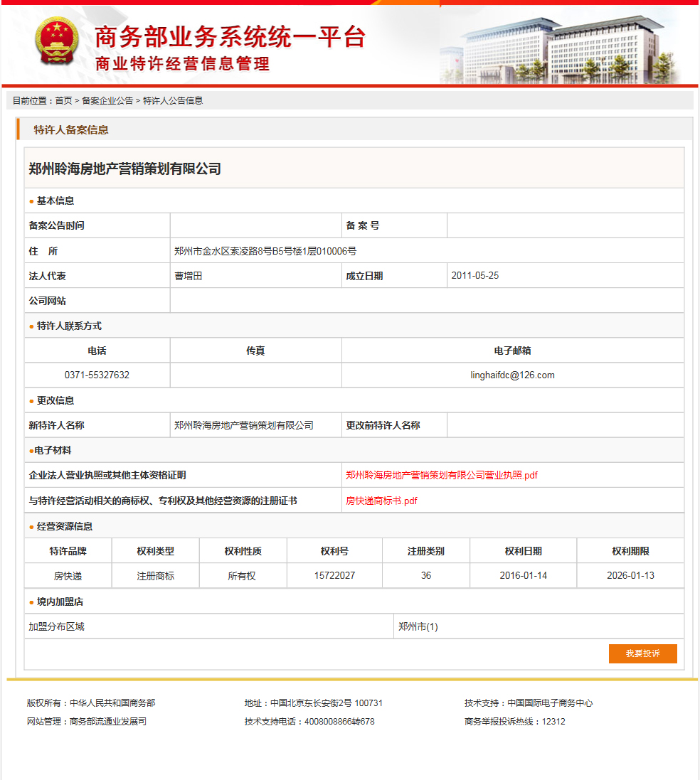This screenshot has height=780, width=700.
Task: Select 所有权 rights nature cell
Action: click(243, 575)
